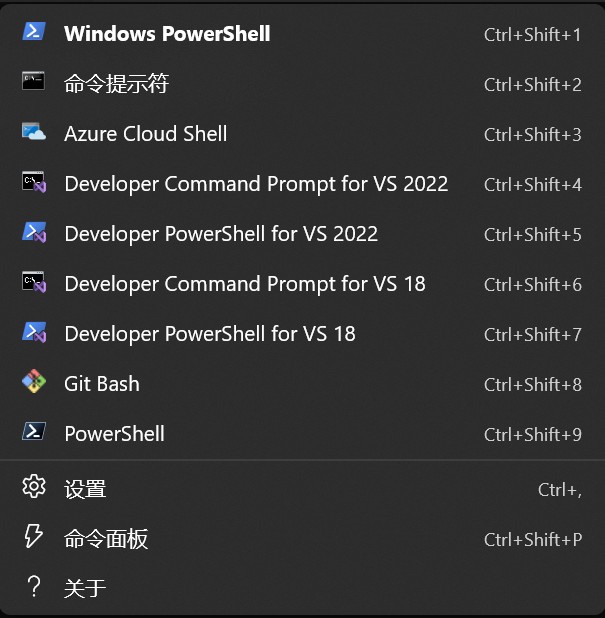Select the 关于 menu entry

(x=302, y=588)
